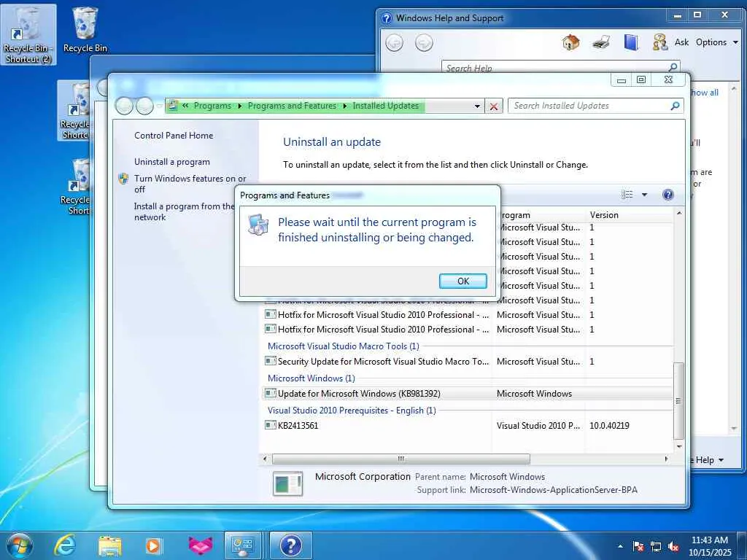Open Uninstall a program link
Image resolution: width=747 pixels, height=560 pixels.
click(171, 161)
